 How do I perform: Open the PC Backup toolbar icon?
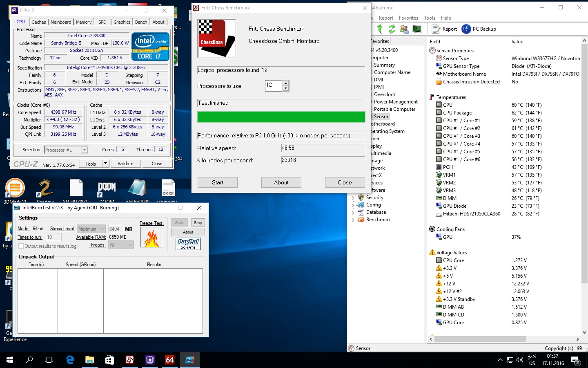466,29
